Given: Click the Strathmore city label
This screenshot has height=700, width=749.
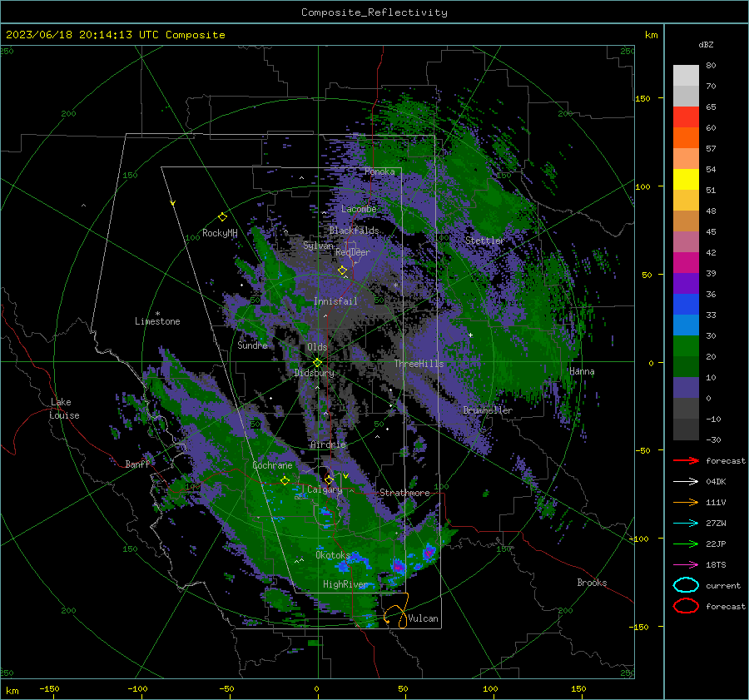Looking at the screenshot, I should pos(404,493).
